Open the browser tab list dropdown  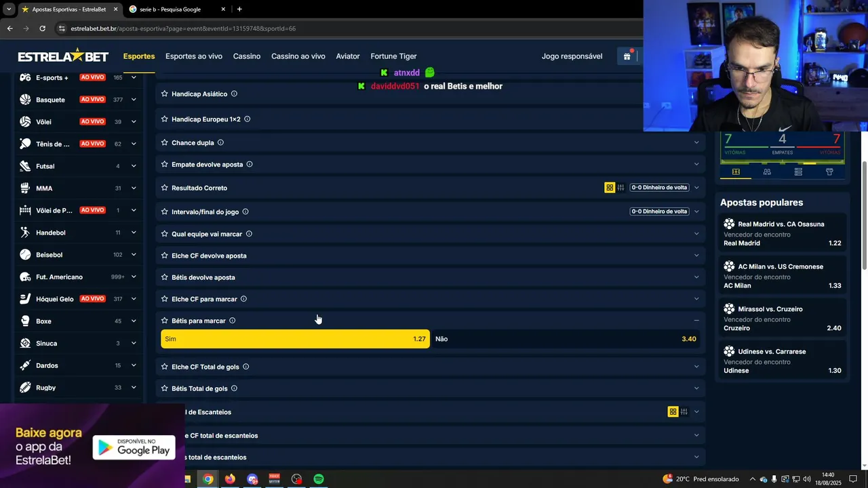coord(8,9)
